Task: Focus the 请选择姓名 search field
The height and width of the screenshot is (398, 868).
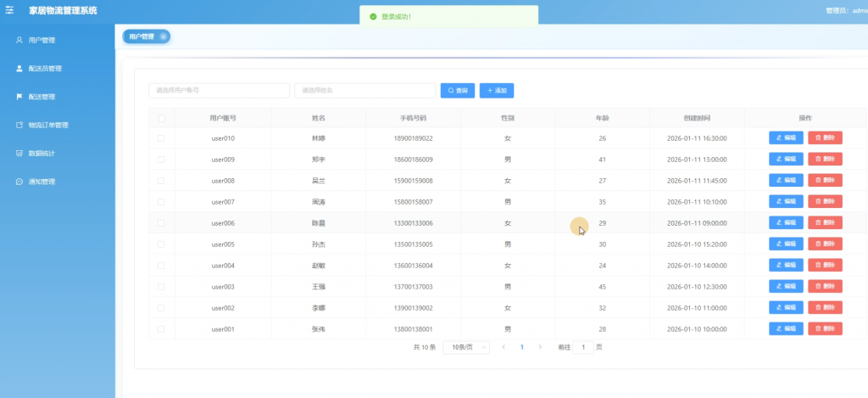Action: [x=364, y=90]
